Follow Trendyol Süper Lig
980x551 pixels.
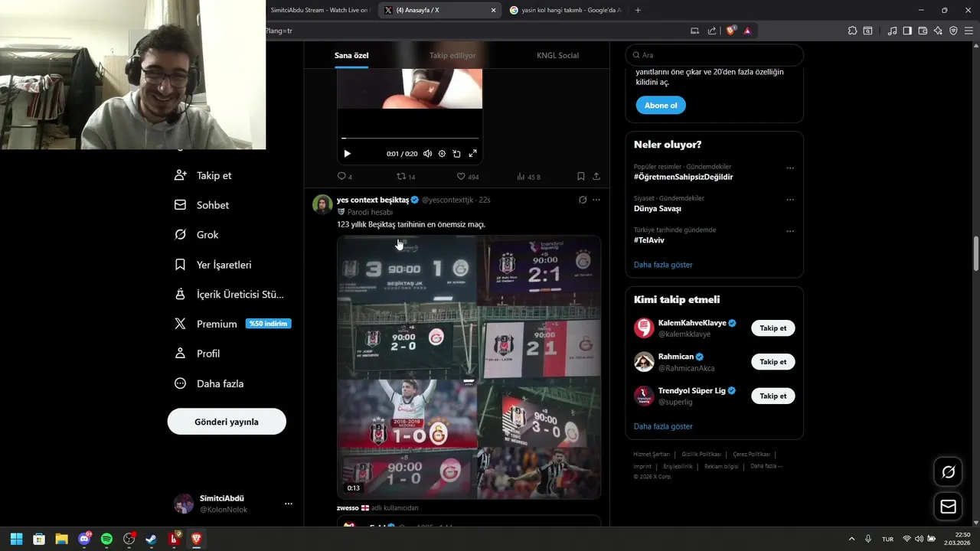(773, 396)
